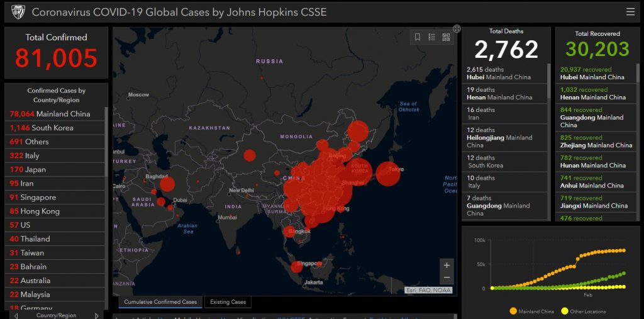Click the Johns Hopkins shield logo
Viewport: 644px width, 319px height.
[18, 12]
